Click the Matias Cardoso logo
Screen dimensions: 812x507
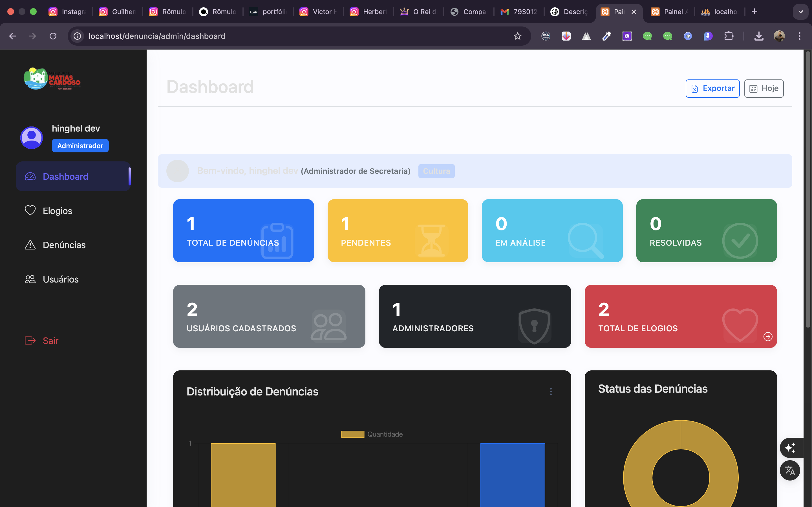tap(52, 79)
